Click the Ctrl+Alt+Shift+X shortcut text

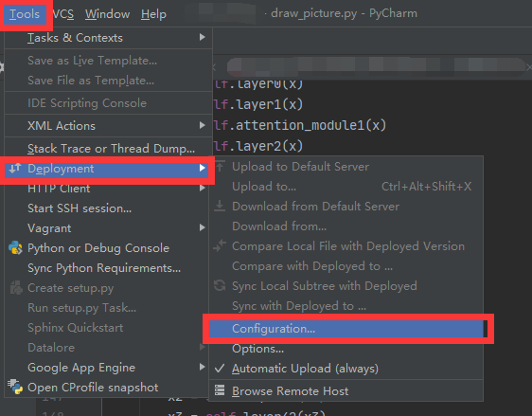(x=427, y=187)
